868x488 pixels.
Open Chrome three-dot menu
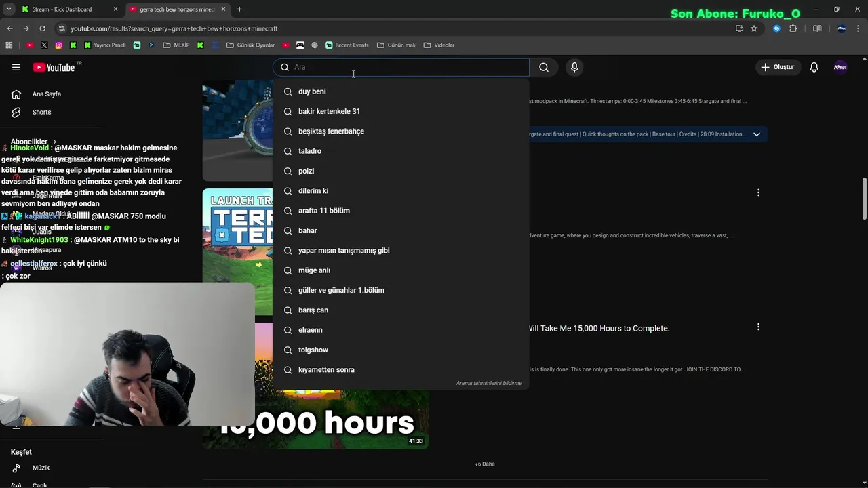tap(859, 28)
